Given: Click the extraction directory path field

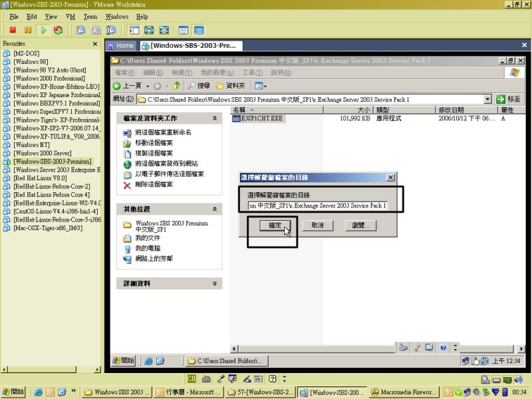Looking at the screenshot, I should pyautogui.click(x=318, y=205).
